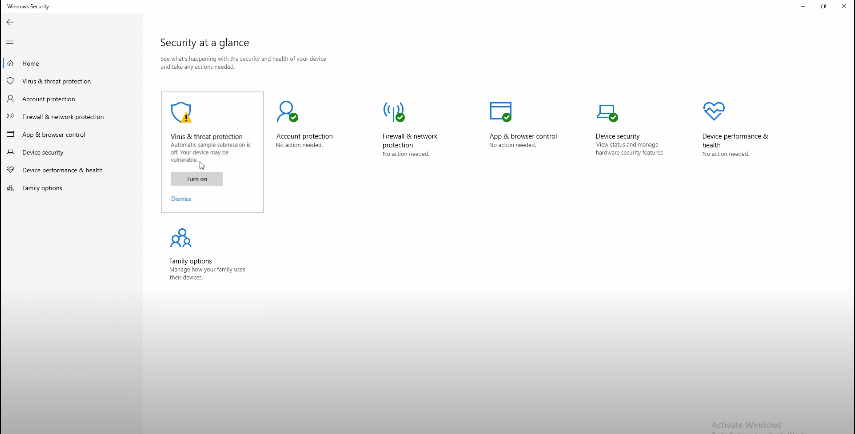
Task: Open Device performance & health sidebar item
Action: tap(62, 170)
